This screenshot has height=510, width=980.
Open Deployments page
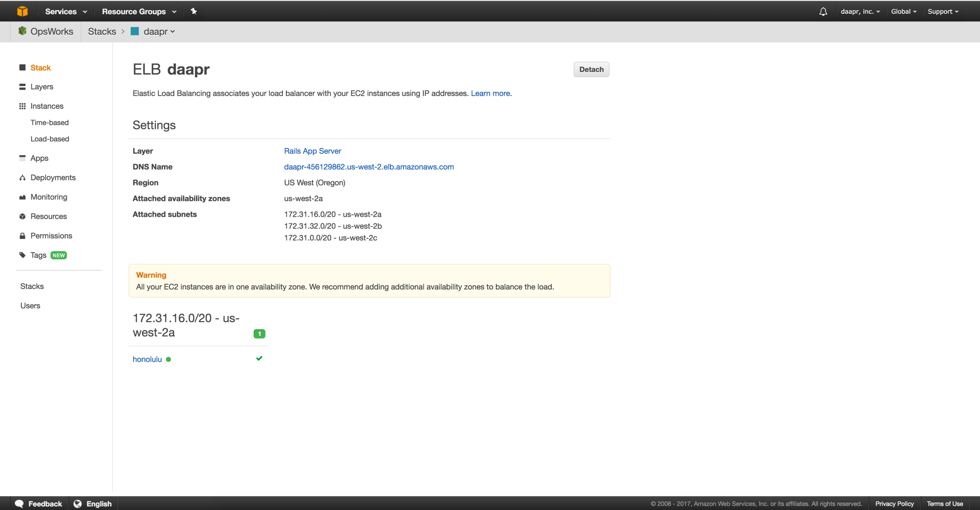click(x=53, y=178)
